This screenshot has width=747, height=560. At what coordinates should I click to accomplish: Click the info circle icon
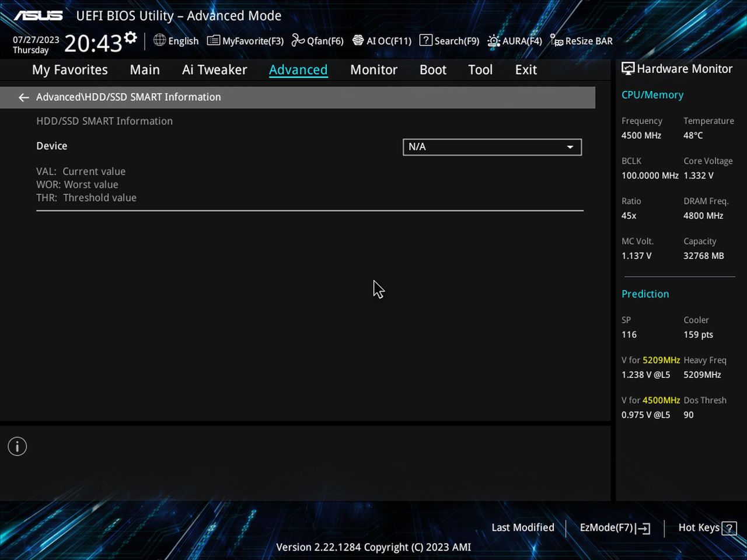tap(18, 446)
